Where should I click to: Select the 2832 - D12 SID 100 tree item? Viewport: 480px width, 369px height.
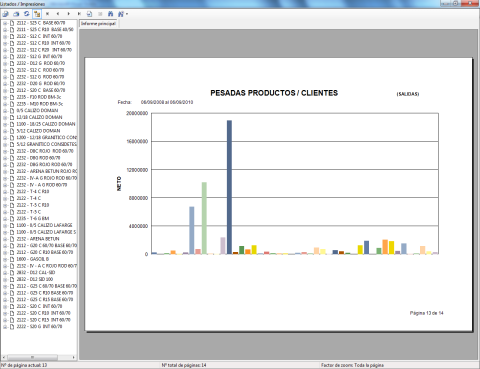[x=35, y=279]
